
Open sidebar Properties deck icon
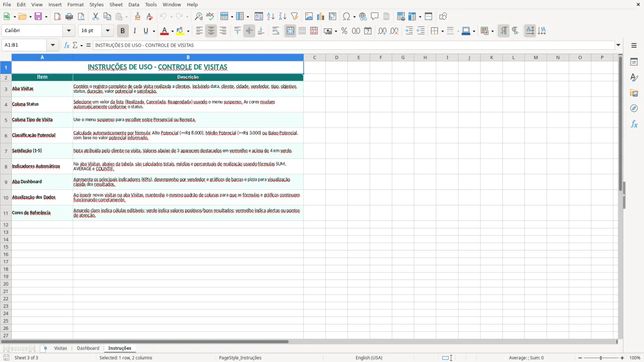click(634, 62)
